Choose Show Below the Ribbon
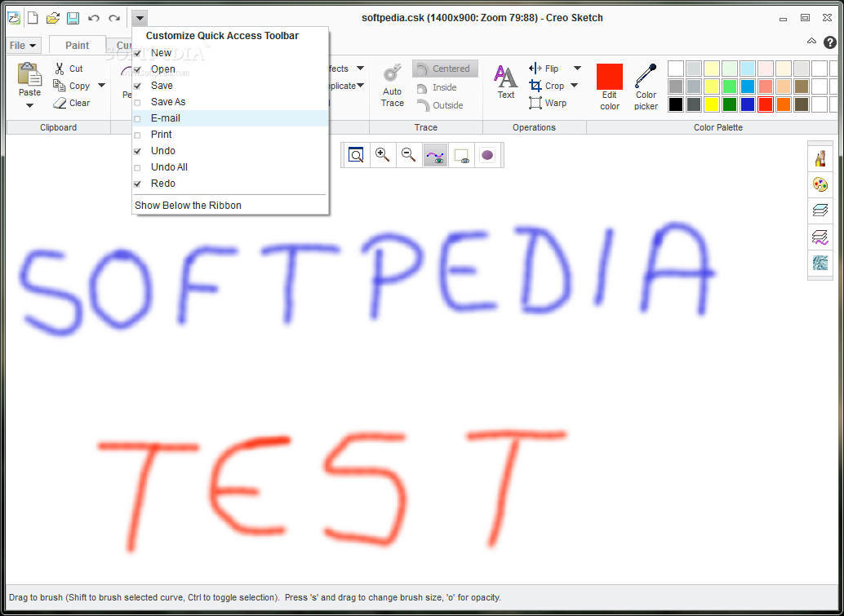Screen dimensions: 844x616 (x=230, y=206)
